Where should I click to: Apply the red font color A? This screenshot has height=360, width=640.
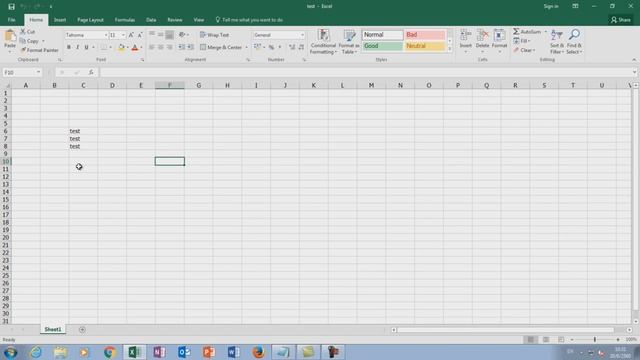coord(135,48)
